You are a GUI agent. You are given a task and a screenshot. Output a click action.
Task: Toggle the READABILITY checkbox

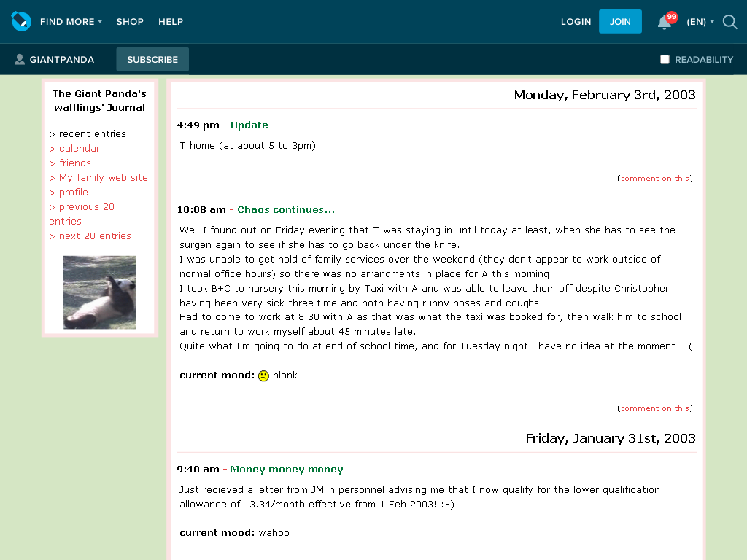click(665, 60)
